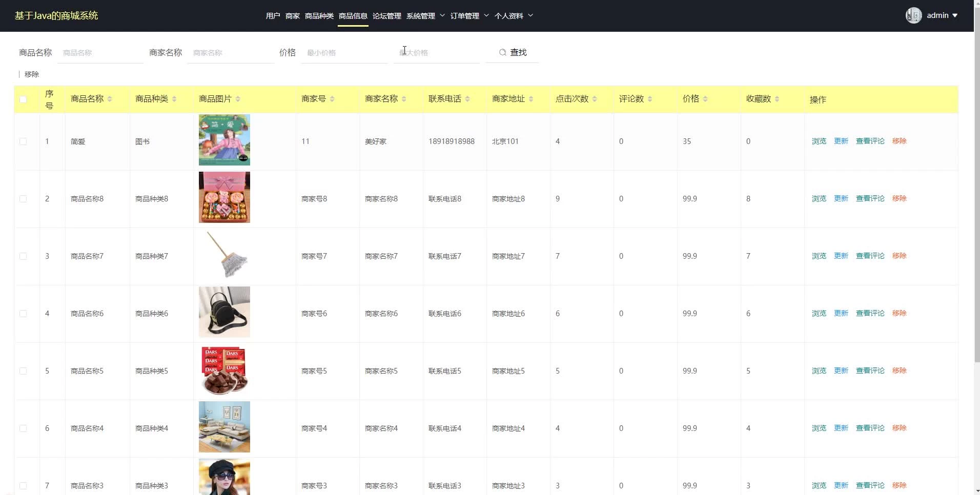Image resolution: width=980 pixels, height=495 pixels.
Task: Sort by 商家号 column arrows
Action: (332, 99)
